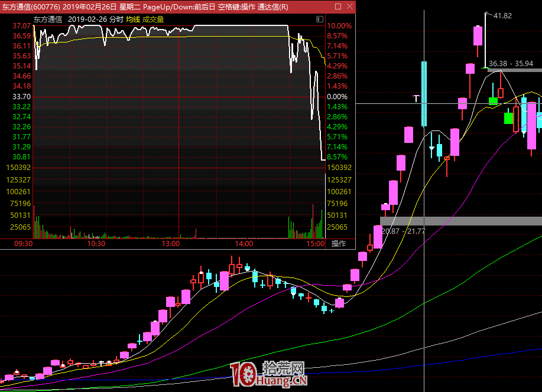Maximize the intraday popup window

point(338,6)
